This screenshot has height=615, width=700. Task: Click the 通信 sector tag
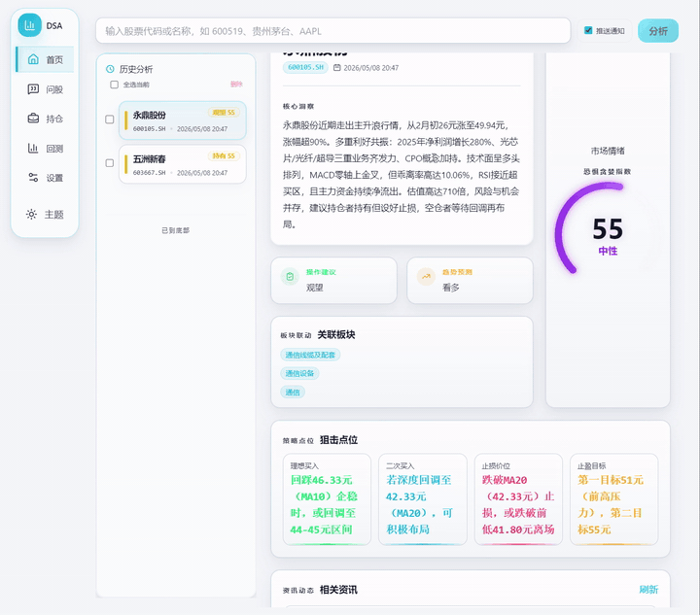tap(293, 393)
